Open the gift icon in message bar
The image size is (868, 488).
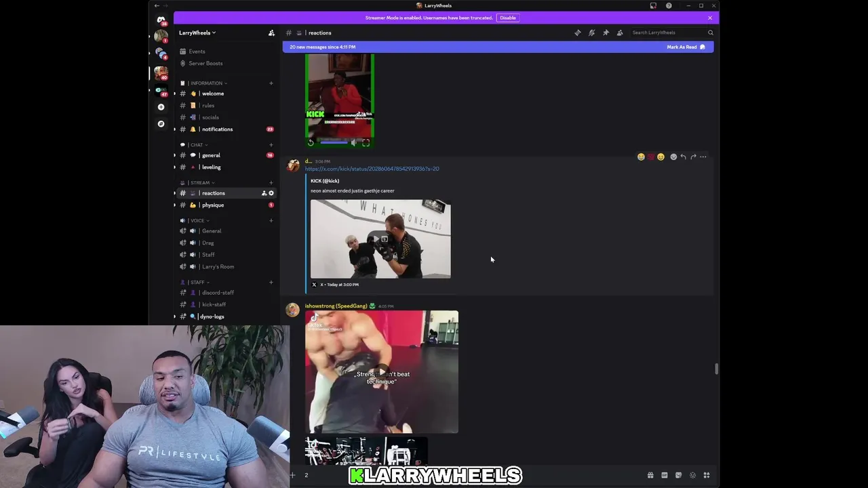click(650, 475)
